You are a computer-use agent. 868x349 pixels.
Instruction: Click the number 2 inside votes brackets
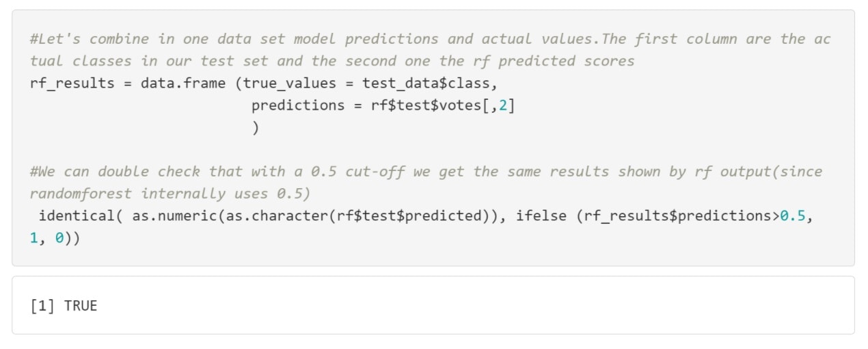(x=502, y=105)
